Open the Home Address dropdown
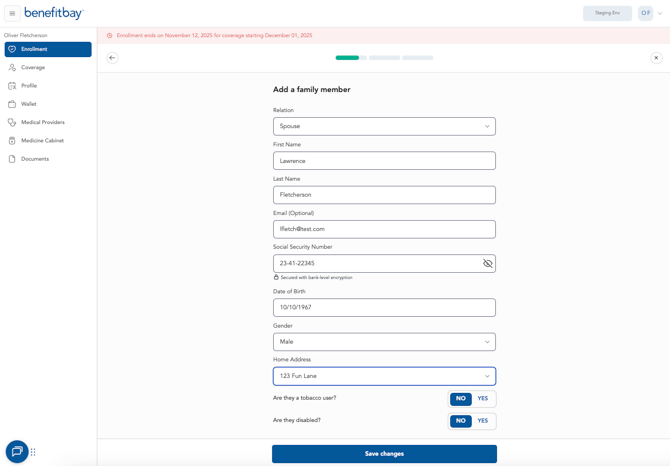Screen dimensions: 670x466 click(x=384, y=376)
